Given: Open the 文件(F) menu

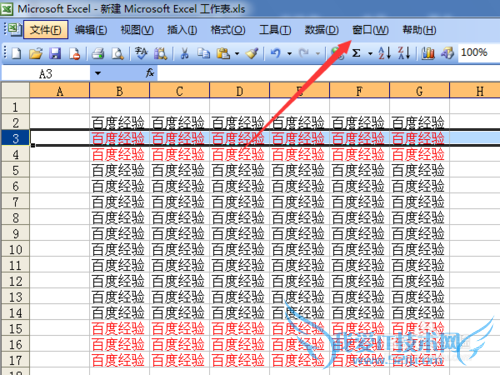Looking at the screenshot, I should click(x=46, y=30).
